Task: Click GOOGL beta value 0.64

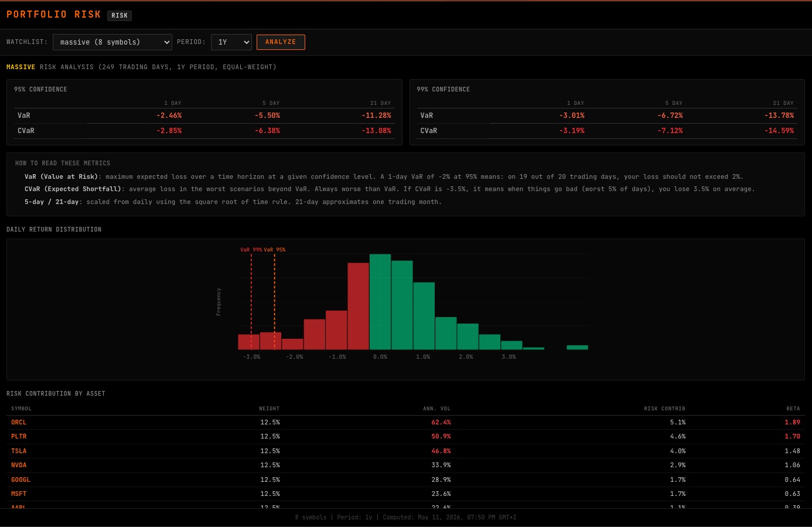Action: pyautogui.click(x=793, y=480)
